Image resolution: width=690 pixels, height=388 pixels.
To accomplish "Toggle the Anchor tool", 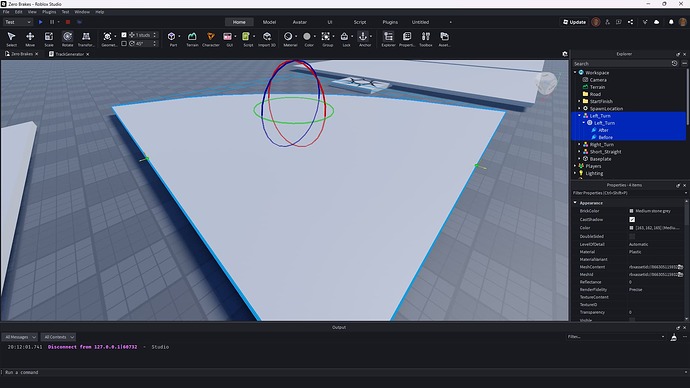I will (x=363, y=39).
